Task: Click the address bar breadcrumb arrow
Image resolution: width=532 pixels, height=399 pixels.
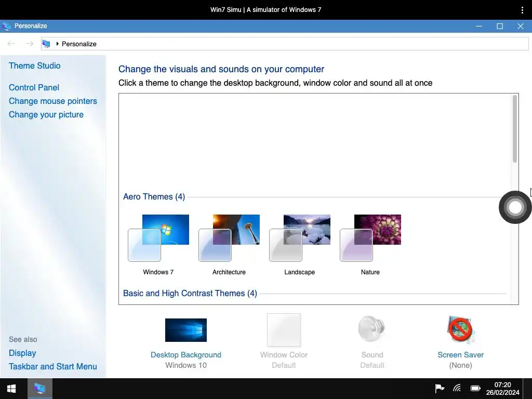Action: click(57, 44)
